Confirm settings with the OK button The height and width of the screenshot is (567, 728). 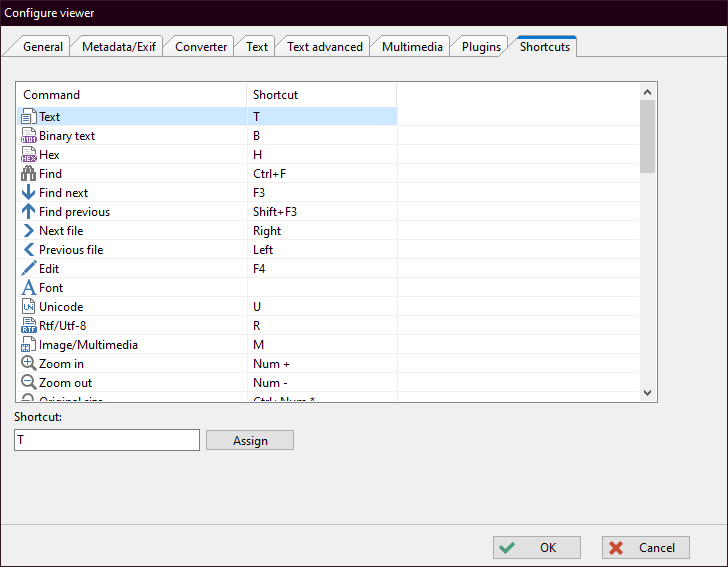coord(537,548)
